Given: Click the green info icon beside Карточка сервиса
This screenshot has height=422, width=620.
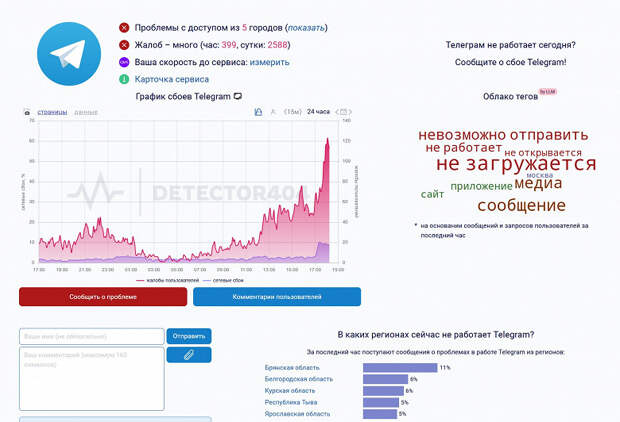Looking at the screenshot, I should click(x=124, y=79).
